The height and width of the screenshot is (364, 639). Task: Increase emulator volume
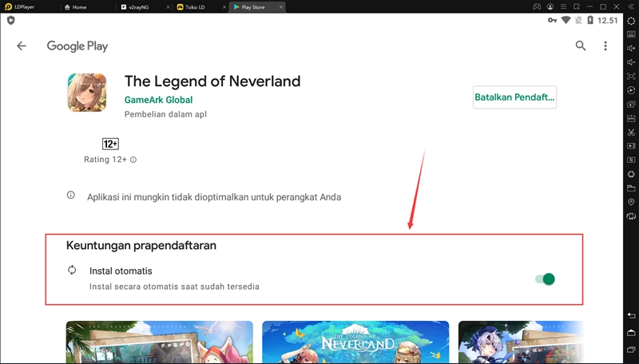point(631,48)
